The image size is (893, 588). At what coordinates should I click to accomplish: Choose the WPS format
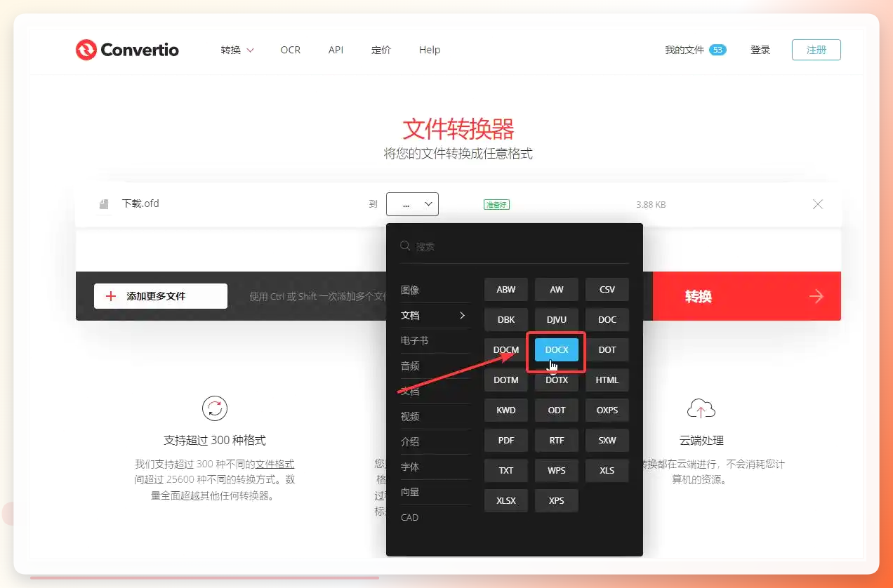[557, 470]
